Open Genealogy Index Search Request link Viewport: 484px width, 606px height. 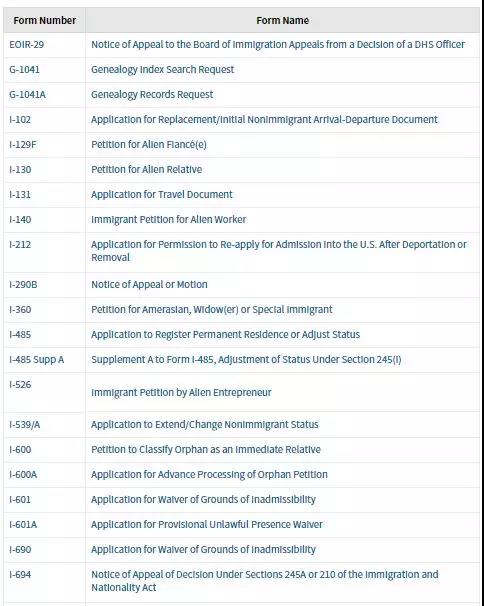click(x=162, y=70)
